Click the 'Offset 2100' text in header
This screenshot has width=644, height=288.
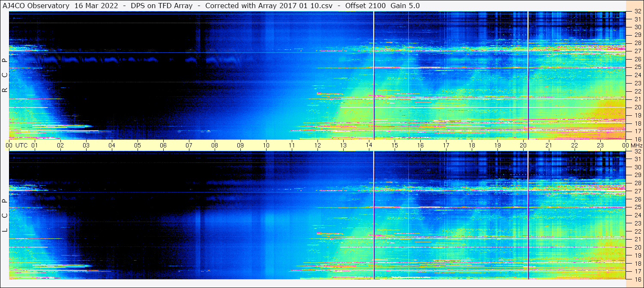[364, 6]
